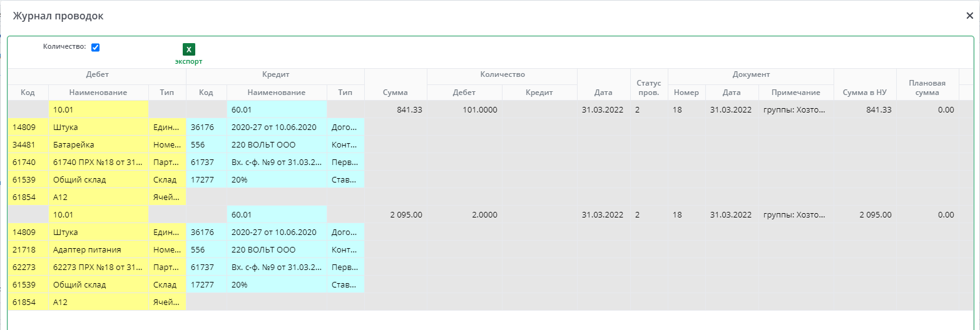Click the Плановая сумма column header
Viewport: 980px width, 330px height.
pyautogui.click(x=927, y=87)
